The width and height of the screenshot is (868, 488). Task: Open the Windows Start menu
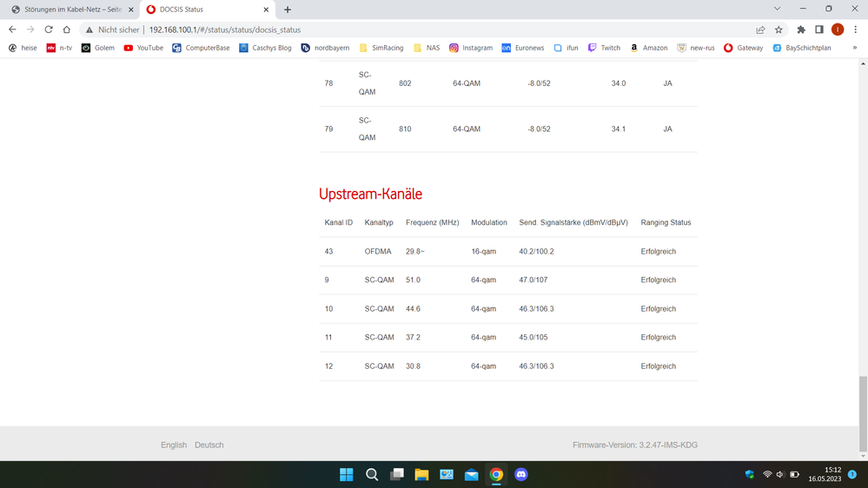[x=347, y=474]
